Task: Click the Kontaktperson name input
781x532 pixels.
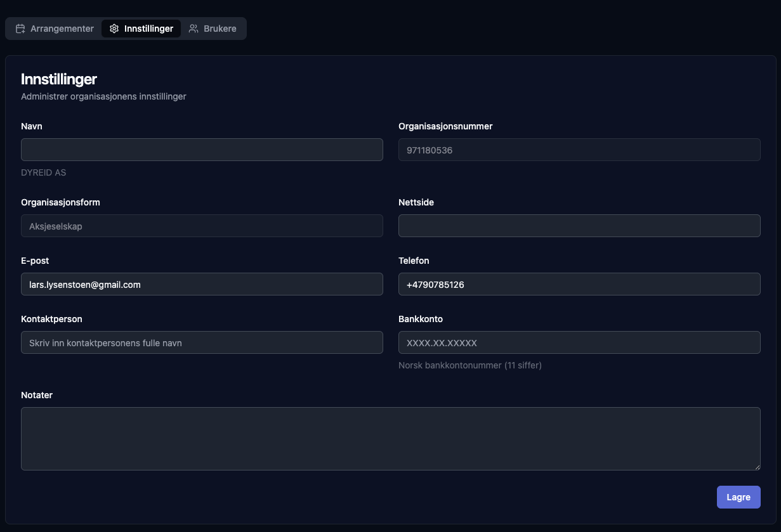Action: click(x=202, y=342)
